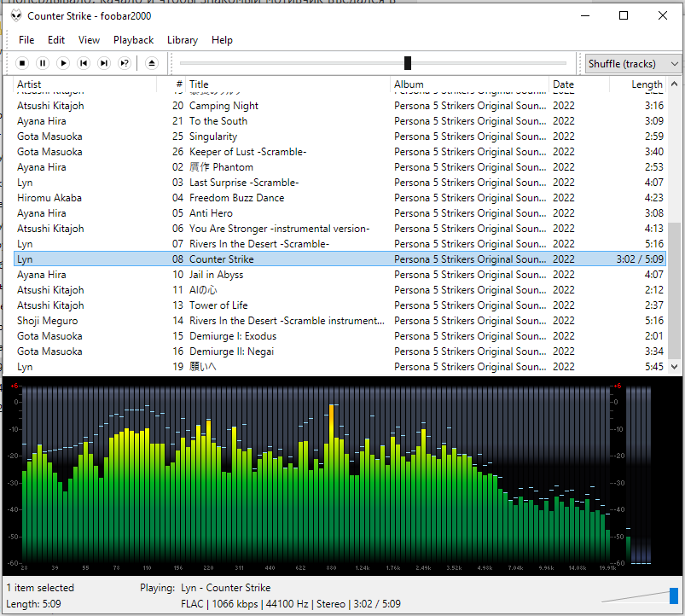This screenshot has width=685, height=616.
Task: Click 'Playing: Lyn - Counter Strike' status text
Action: click(x=206, y=588)
